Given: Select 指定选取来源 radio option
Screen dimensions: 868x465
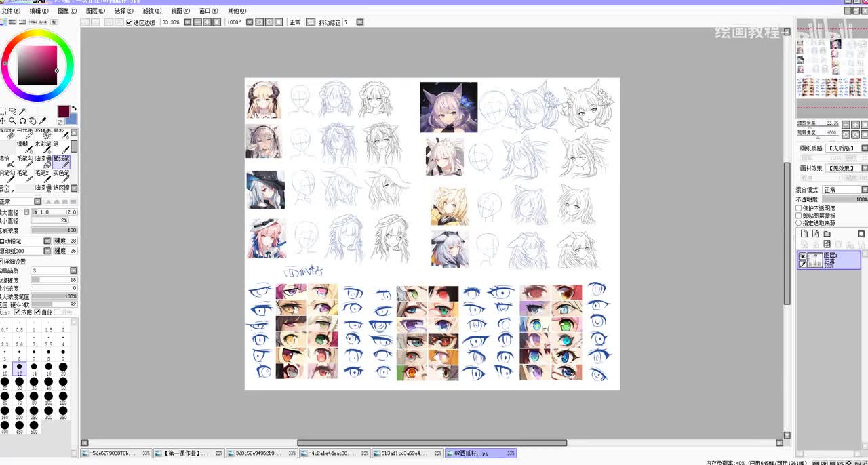Looking at the screenshot, I should point(799,223).
